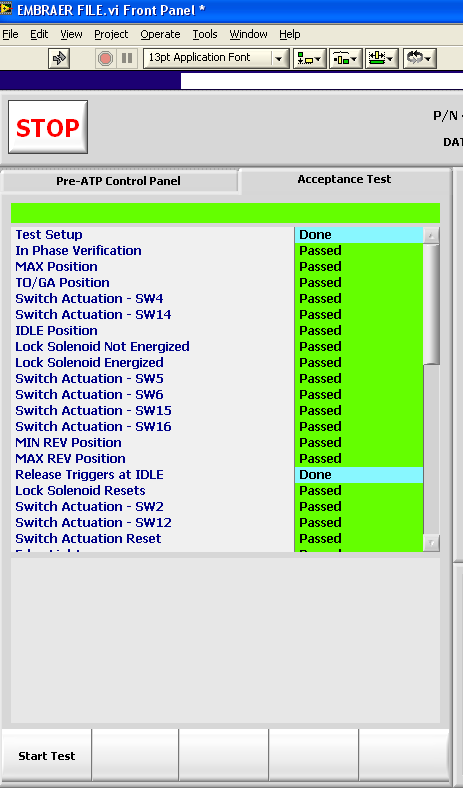Open the Operate menu
Image resolution: width=463 pixels, height=788 pixels.
click(x=160, y=34)
